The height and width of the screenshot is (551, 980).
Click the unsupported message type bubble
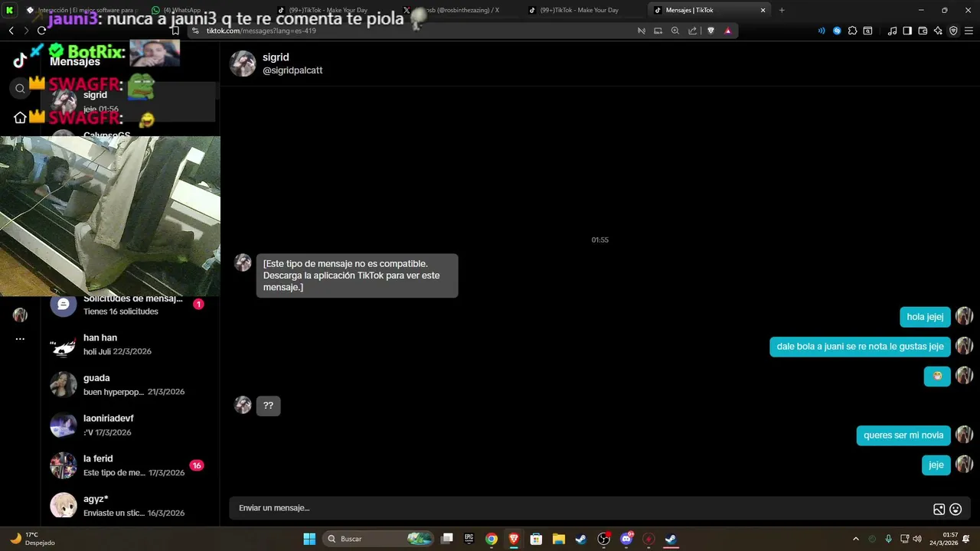point(357,275)
